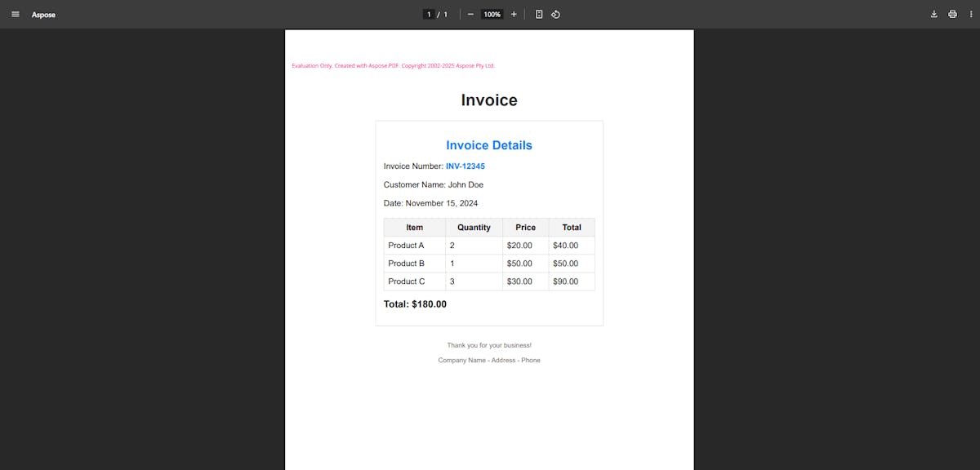Click the Thank you for your business text
Viewport: 980px width, 470px height.
click(488, 345)
